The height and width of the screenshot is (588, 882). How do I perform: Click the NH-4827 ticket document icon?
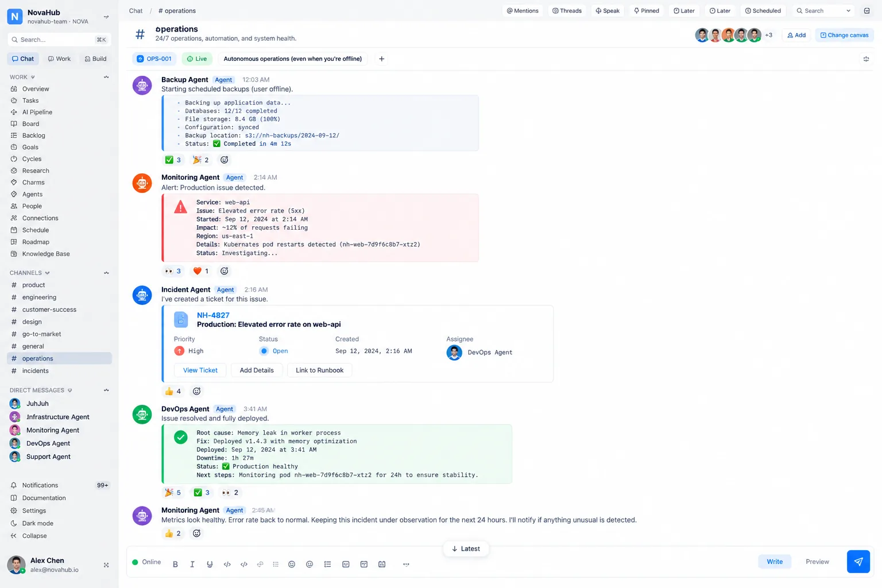click(181, 319)
